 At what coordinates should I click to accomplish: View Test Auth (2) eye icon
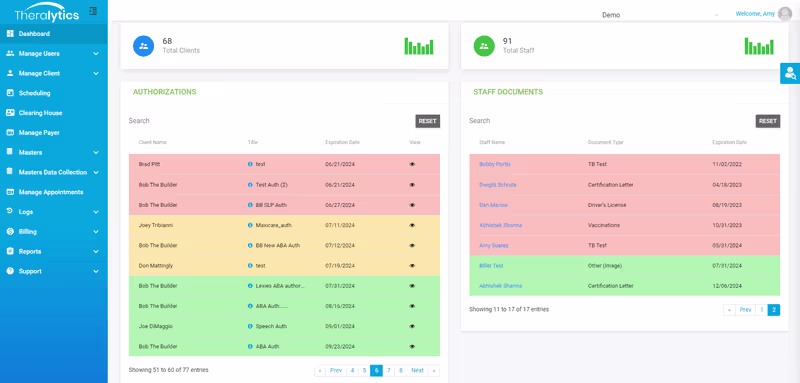coord(412,185)
